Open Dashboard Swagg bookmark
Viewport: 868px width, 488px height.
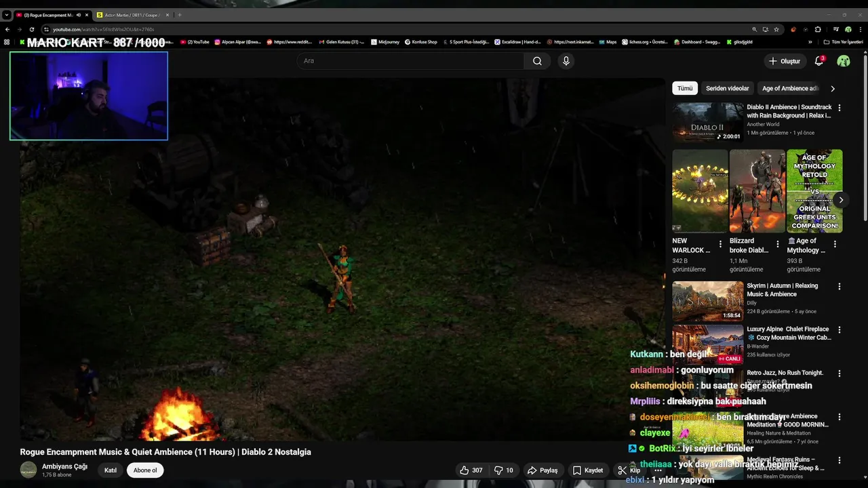point(697,42)
